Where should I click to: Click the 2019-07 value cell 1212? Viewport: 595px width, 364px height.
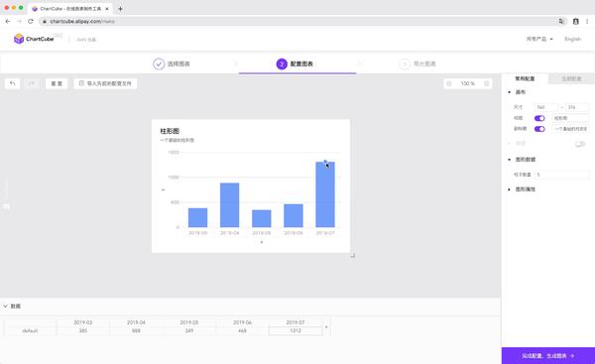[x=296, y=330]
